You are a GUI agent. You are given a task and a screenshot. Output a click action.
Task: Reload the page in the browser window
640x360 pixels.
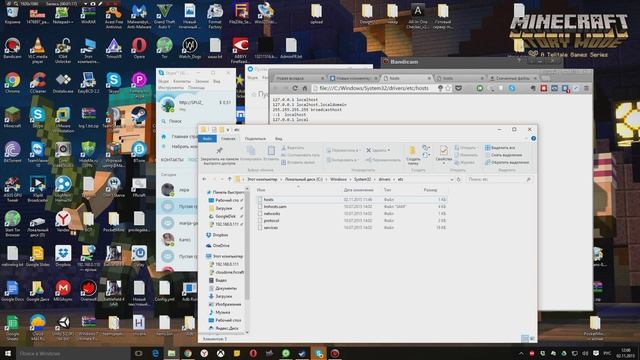pyautogui.click(x=295, y=88)
